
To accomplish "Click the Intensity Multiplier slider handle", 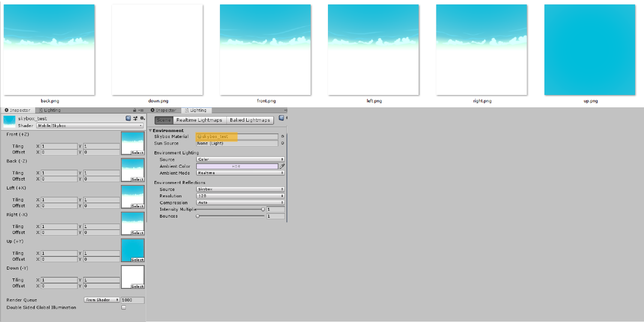I will pyautogui.click(x=263, y=209).
